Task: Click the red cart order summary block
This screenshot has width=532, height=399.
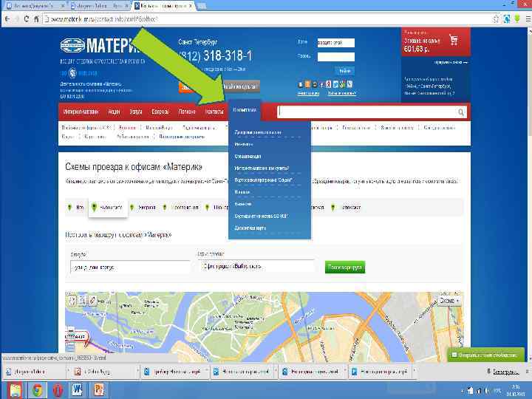Action: [x=436, y=42]
